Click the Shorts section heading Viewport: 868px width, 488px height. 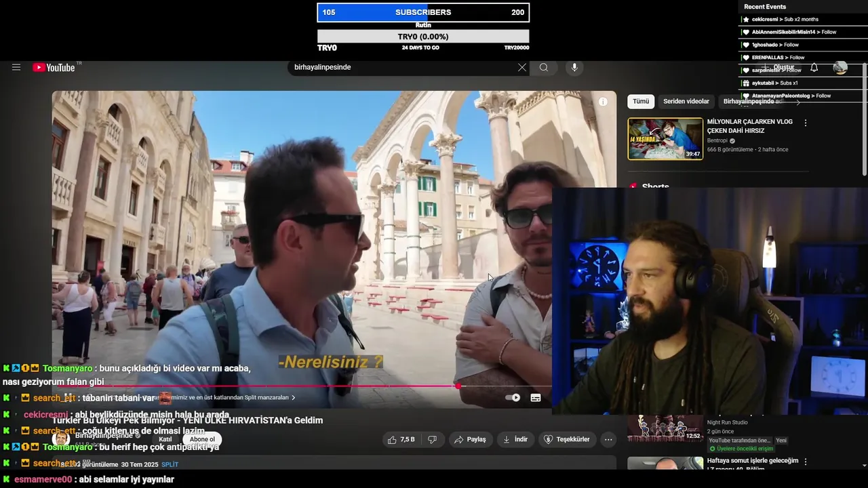655,186
